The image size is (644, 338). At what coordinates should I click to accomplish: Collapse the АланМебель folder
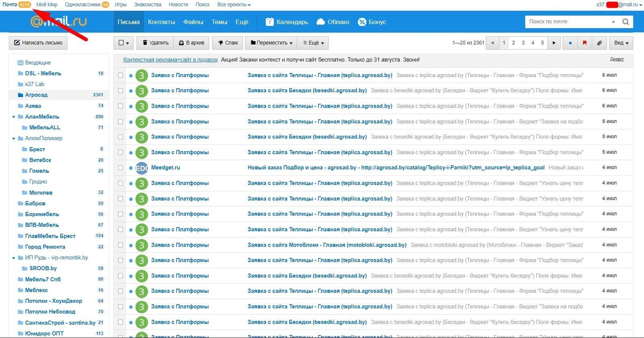14,117
